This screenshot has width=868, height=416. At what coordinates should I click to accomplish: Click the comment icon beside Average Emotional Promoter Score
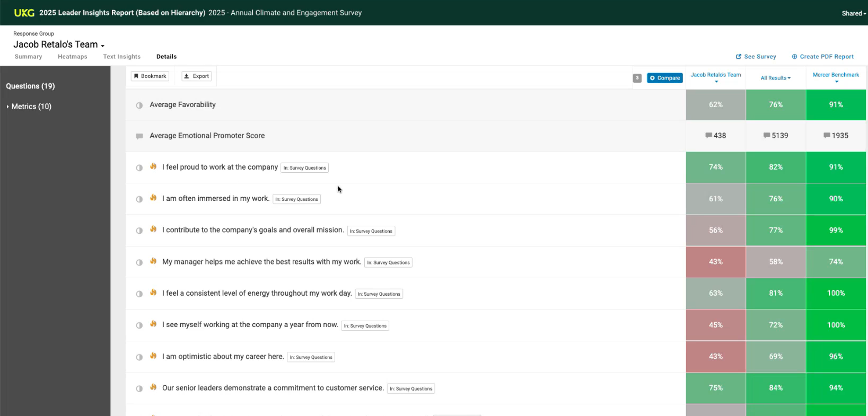(139, 136)
